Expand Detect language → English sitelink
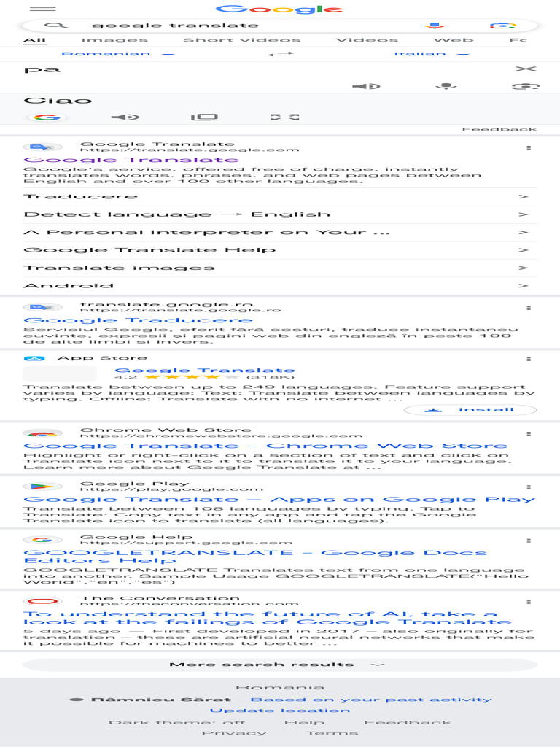This screenshot has width=560, height=747. click(280, 214)
